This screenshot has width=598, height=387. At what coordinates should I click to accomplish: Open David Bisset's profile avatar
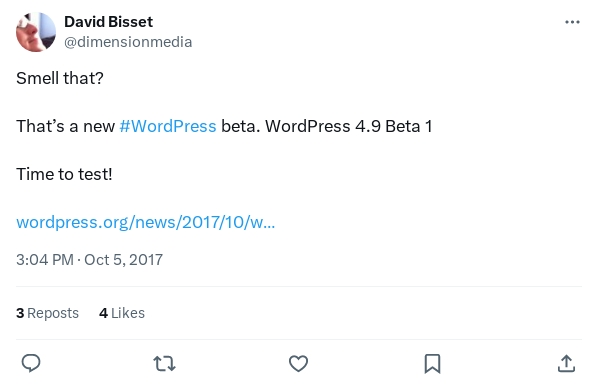click(x=36, y=32)
